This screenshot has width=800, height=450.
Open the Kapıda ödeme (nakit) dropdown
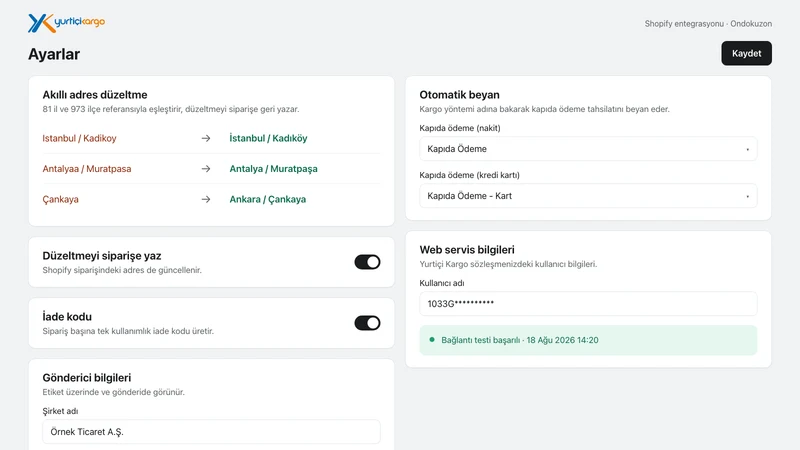pyautogui.click(x=588, y=149)
